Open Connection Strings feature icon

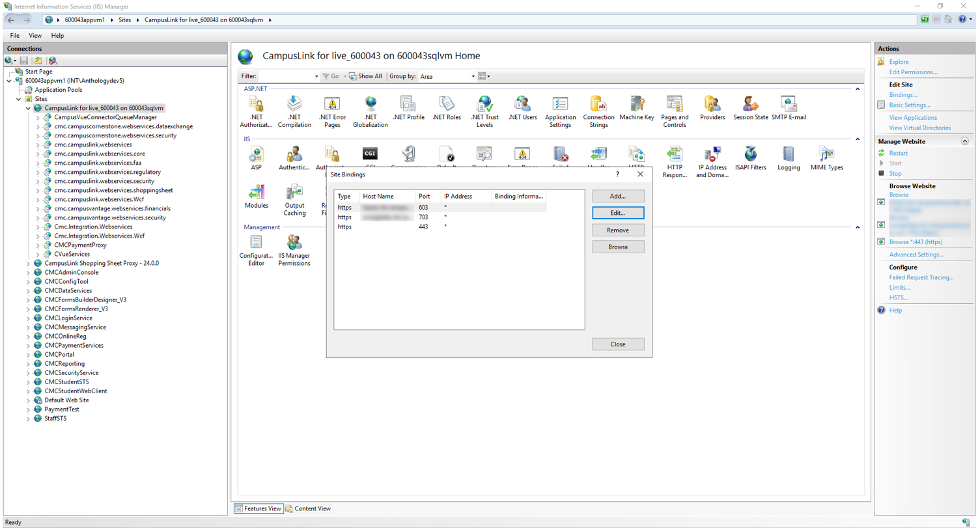598,111
